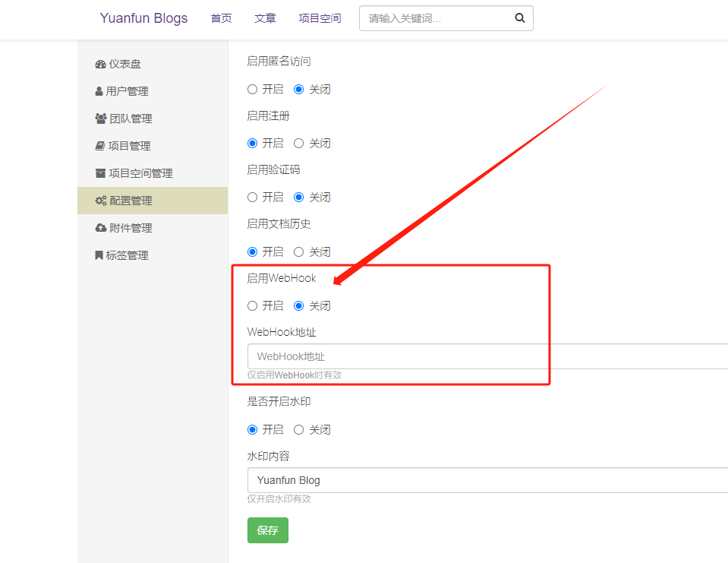Click the team icon beside 团队管理

point(100,119)
